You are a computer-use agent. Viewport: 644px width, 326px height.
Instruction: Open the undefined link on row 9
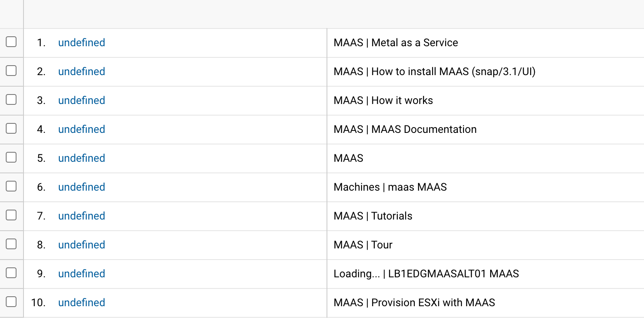(81, 274)
